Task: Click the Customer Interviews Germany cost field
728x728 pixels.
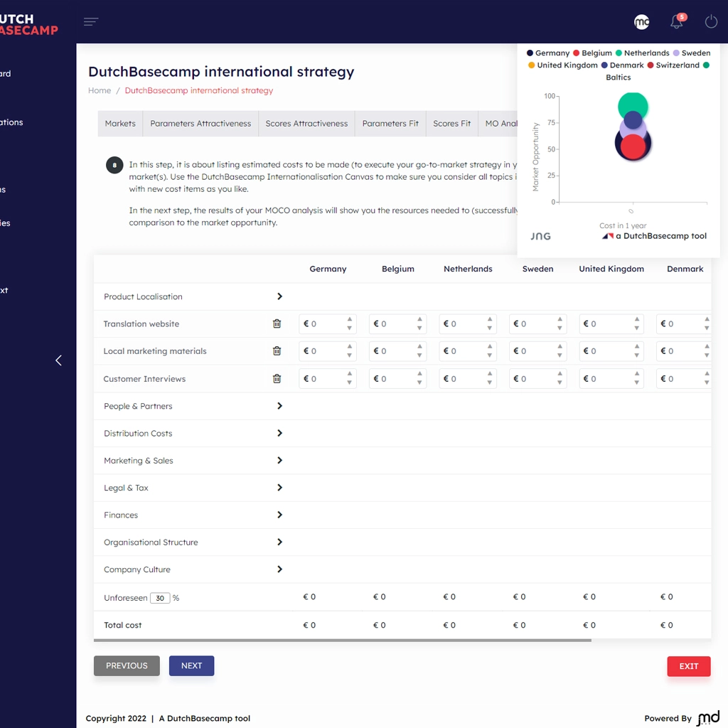Action: point(328,379)
